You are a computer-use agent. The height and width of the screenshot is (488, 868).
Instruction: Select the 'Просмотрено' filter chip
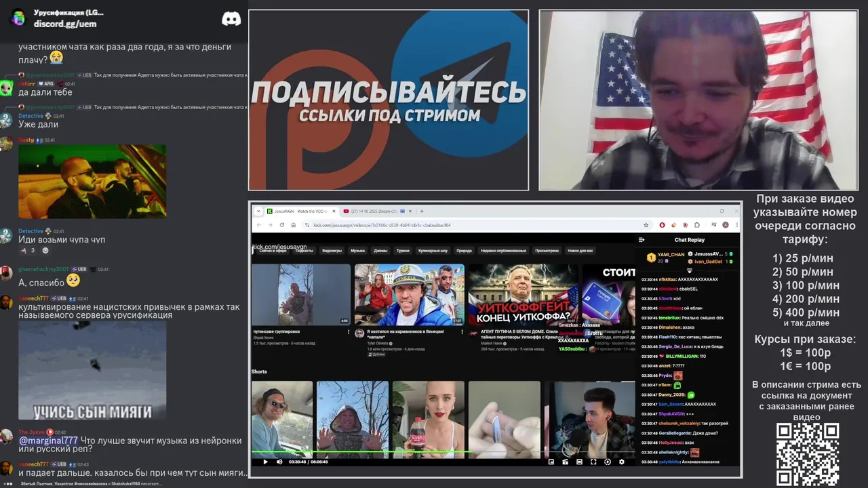(x=547, y=251)
